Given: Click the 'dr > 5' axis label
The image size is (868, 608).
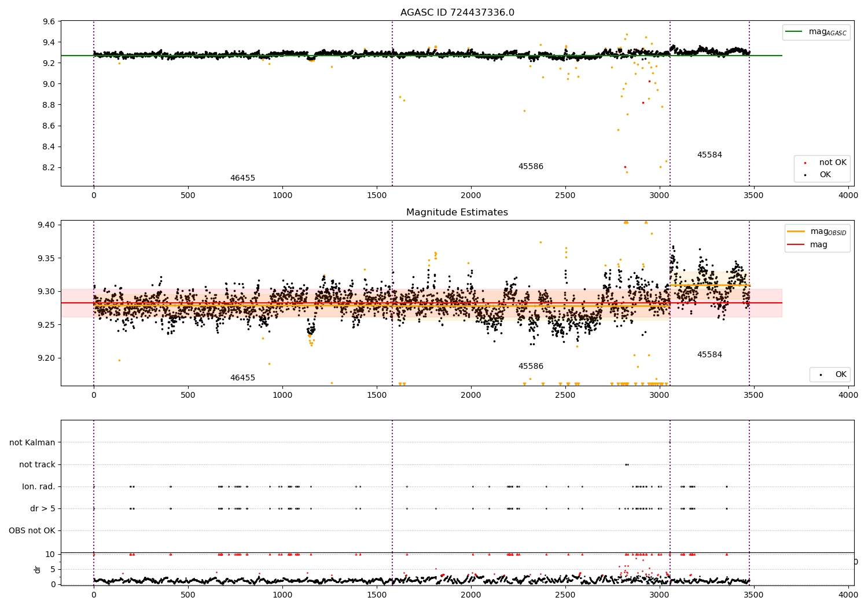Looking at the screenshot, I should click(x=43, y=509).
